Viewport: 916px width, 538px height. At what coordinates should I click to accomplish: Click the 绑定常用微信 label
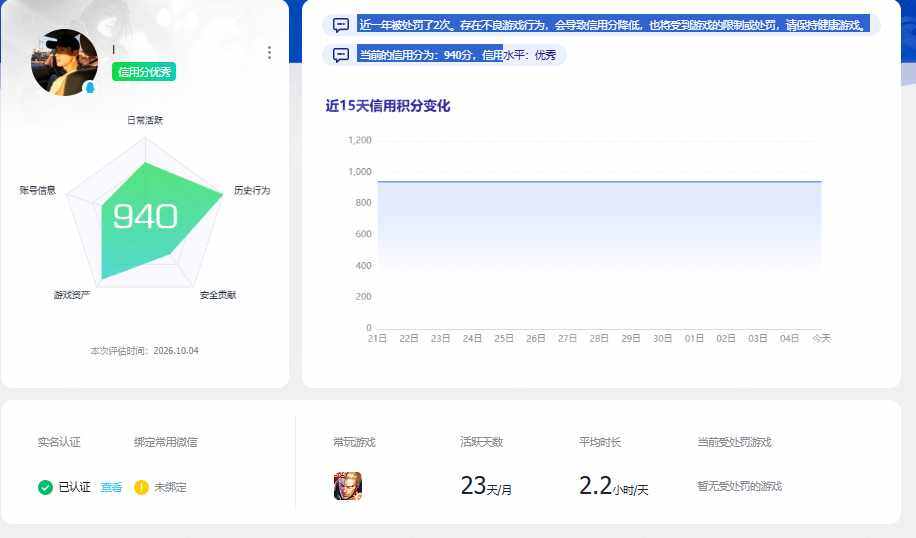tap(166, 442)
